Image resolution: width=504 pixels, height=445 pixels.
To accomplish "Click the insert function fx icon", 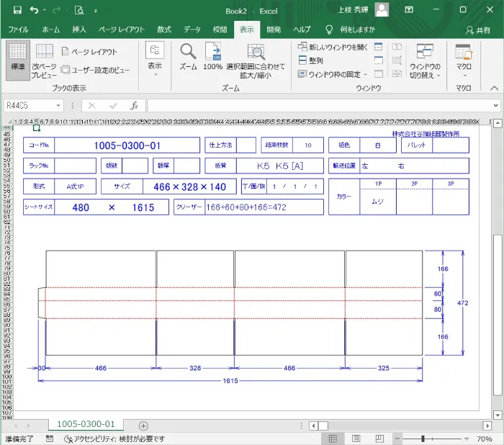I will 134,105.
